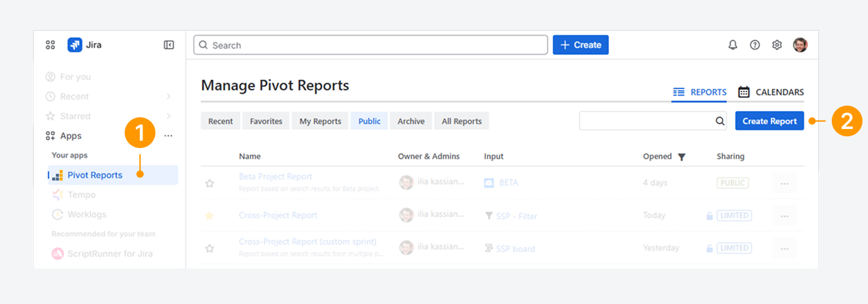
Task: Collapse the sidebar with the panel icon
Action: [x=169, y=45]
